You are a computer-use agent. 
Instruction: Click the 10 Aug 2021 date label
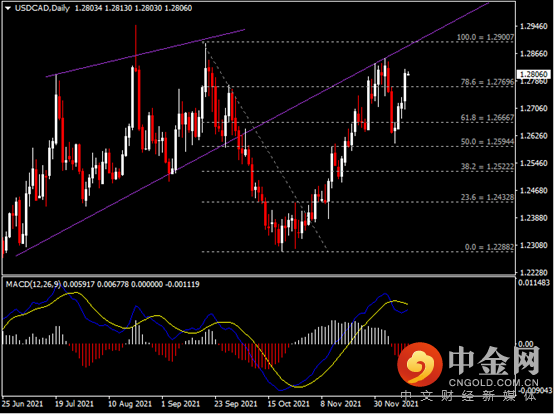(x=129, y=404)
